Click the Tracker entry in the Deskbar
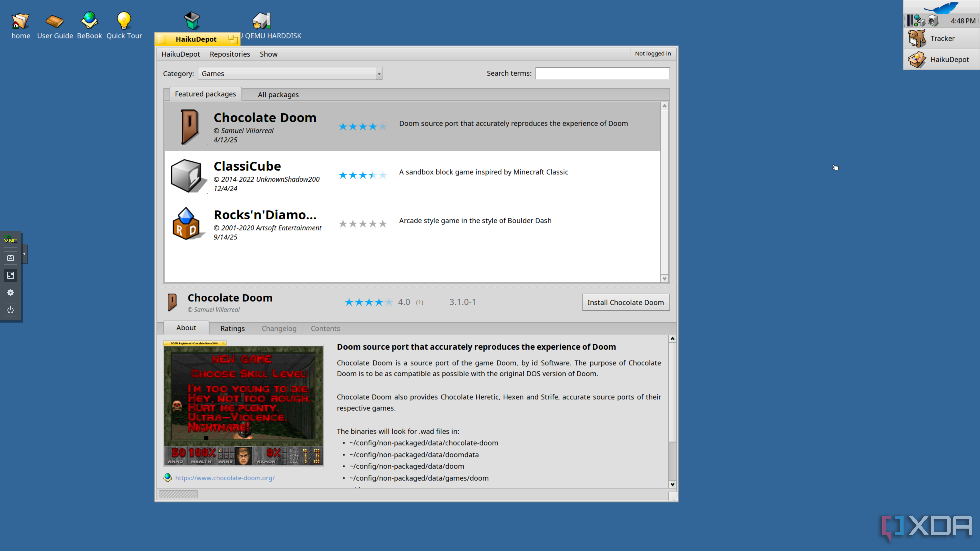 click(x=942, y=38)
